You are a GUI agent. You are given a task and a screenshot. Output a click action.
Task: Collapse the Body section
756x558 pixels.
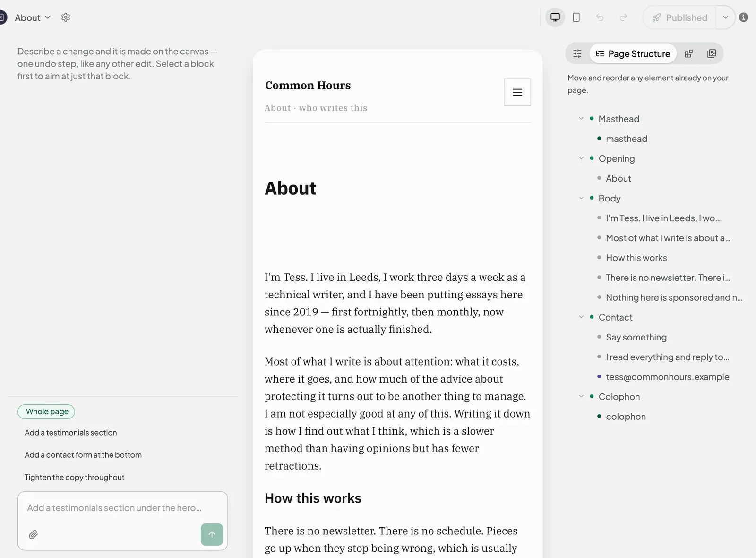point(581,198)
